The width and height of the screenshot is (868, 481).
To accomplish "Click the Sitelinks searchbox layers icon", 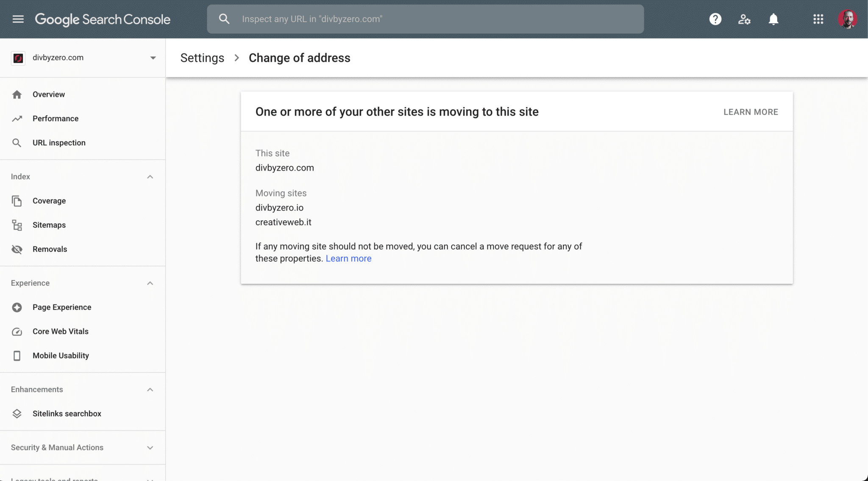I will 17,414.
